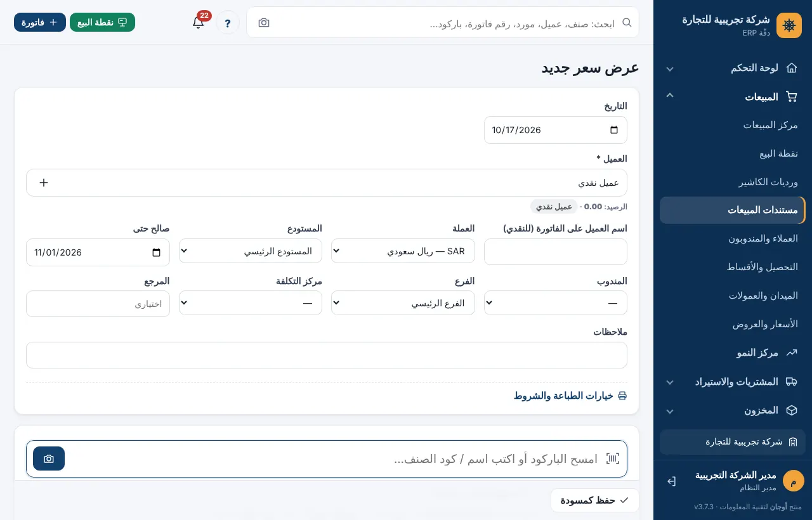Click the magnifier icon in search bar
The width and height of the screenshot is (812, 520).
point(627,23)
